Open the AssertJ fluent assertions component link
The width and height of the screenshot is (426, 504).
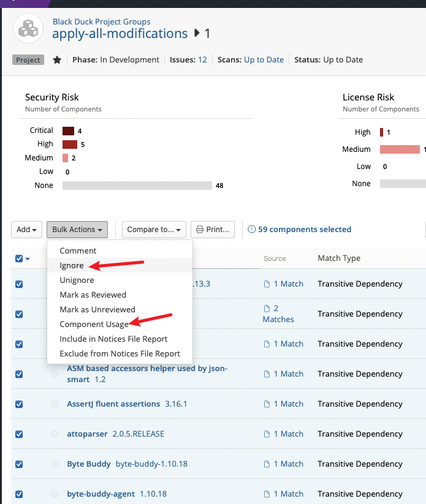(113, 404)
